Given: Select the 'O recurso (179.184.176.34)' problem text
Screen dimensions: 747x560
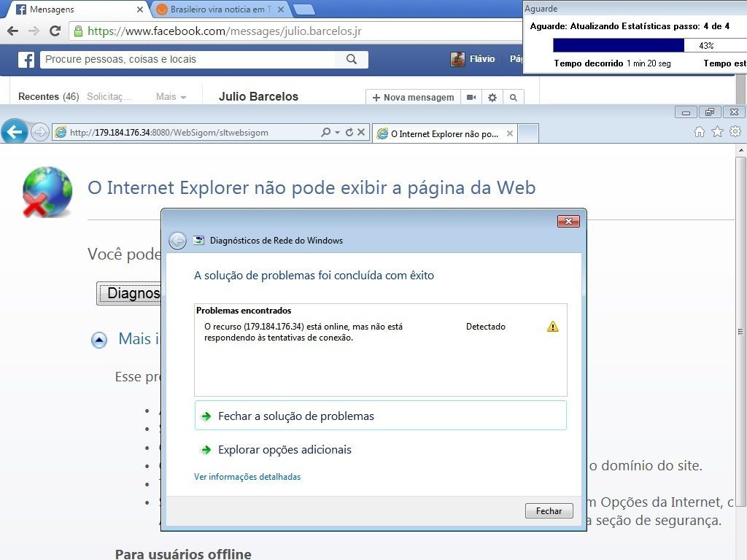Looking at the screenshot, I should [303, 332].
